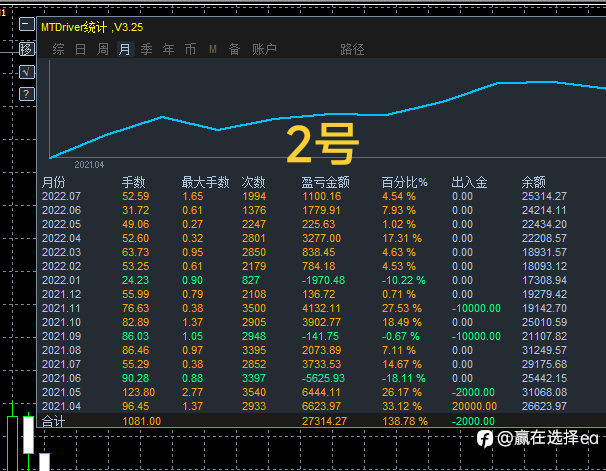This screenshot has width=606, height=471.
Task: Click the 月份 column header
Action: click(x=54, y=182)
